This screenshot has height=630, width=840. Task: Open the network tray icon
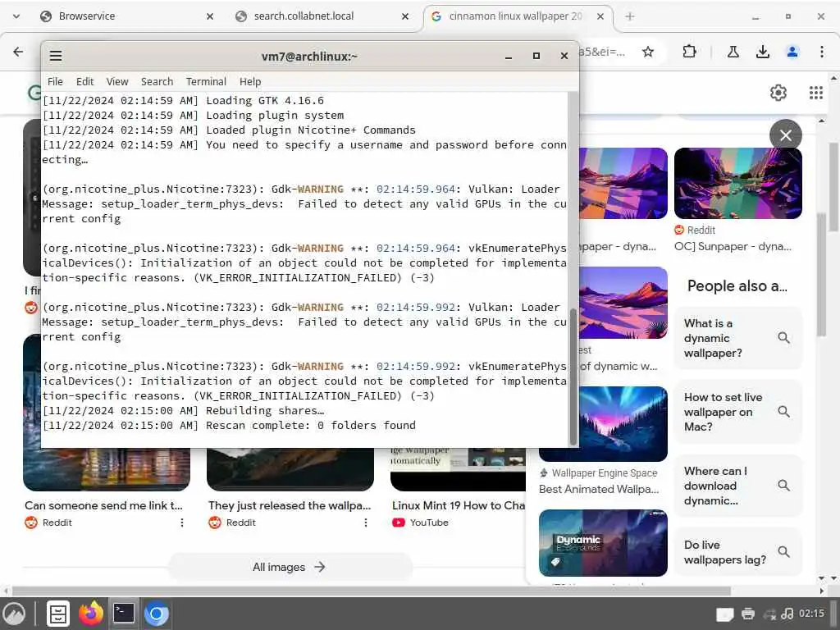pyautogui.click(x=769, y=614)
